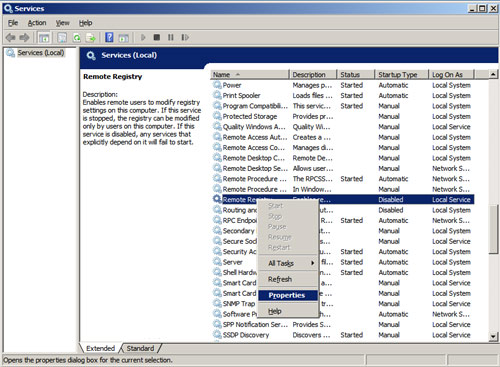Image resolution: width=500 pixels, height=367 pixels.
Task: Sort by the Description column header
Action: pos(313,75)
